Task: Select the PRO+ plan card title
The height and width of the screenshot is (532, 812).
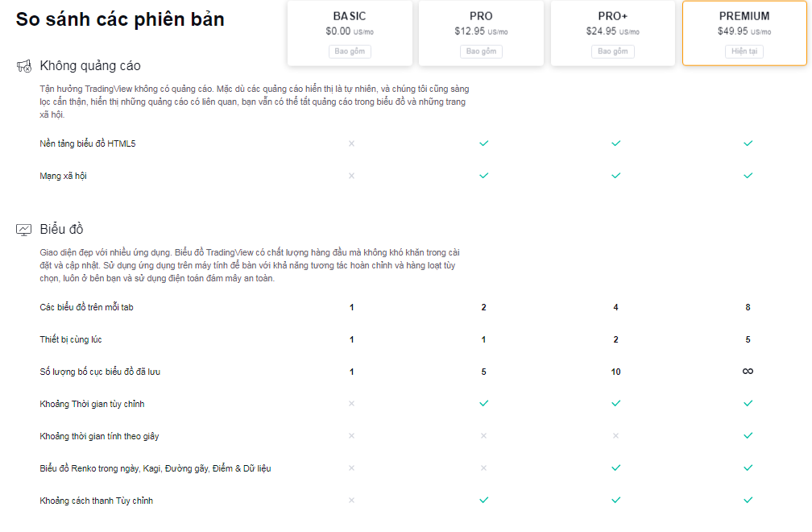Action: coord(612,16)
